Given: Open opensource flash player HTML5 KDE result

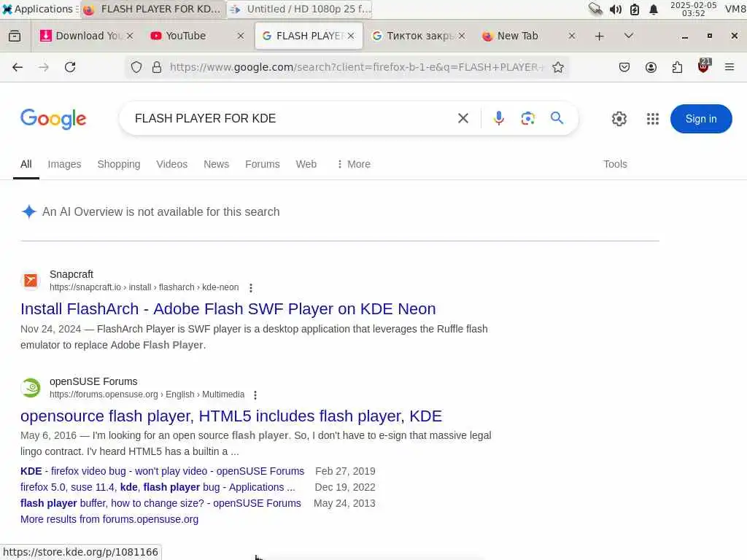Looking at the screenshot, I should click(231, 416).
